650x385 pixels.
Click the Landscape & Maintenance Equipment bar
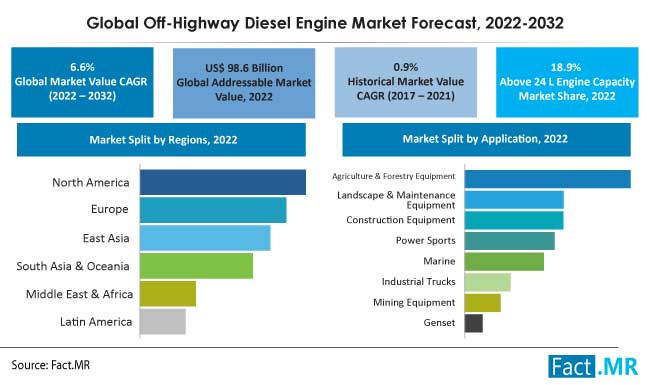pyautogui.click(x=514, y=200)
